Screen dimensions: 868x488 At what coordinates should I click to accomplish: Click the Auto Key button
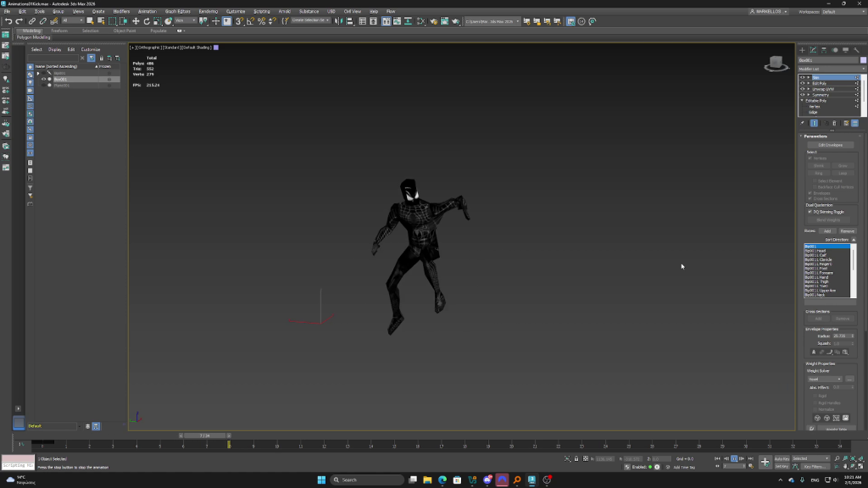[x=782, y=458]
